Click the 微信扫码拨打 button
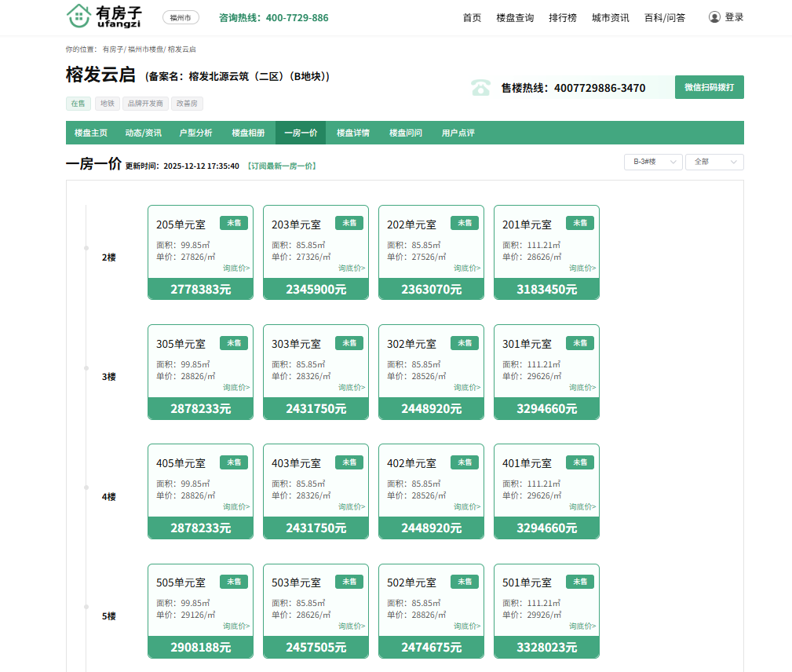 tap(709, 87)
